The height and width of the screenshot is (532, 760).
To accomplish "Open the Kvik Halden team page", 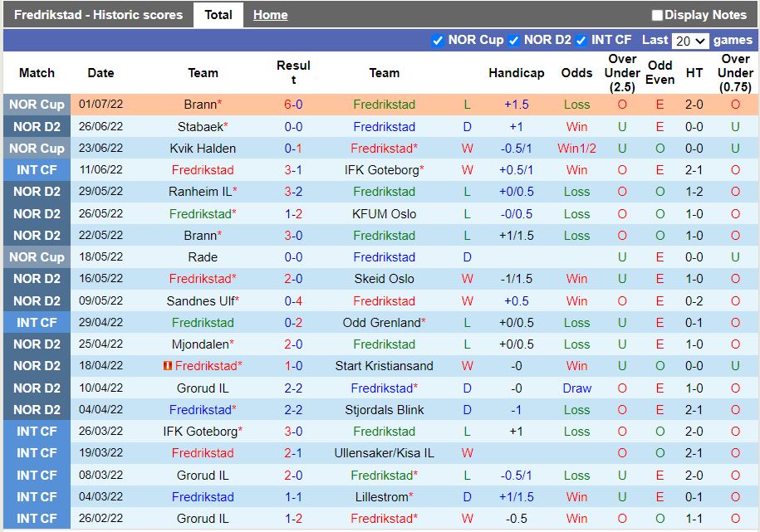I will click(203, 149).
